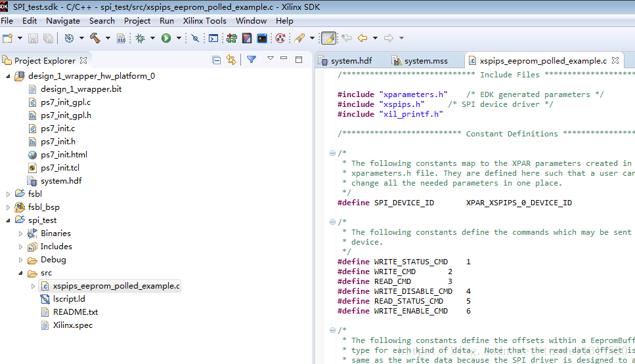
Task: Click the Save All toolbar icon
Action: [x=48, y=38]
